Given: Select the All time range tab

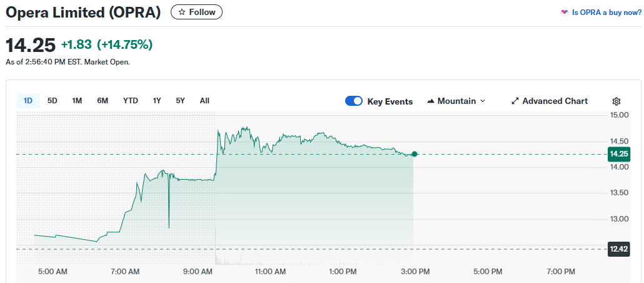Looking at the screenshot, I should (204, 101).
